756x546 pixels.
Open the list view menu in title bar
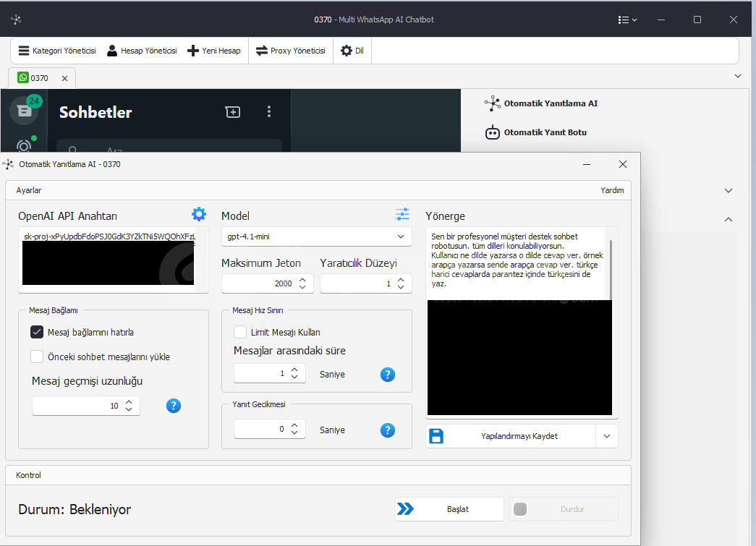(627, 20)
